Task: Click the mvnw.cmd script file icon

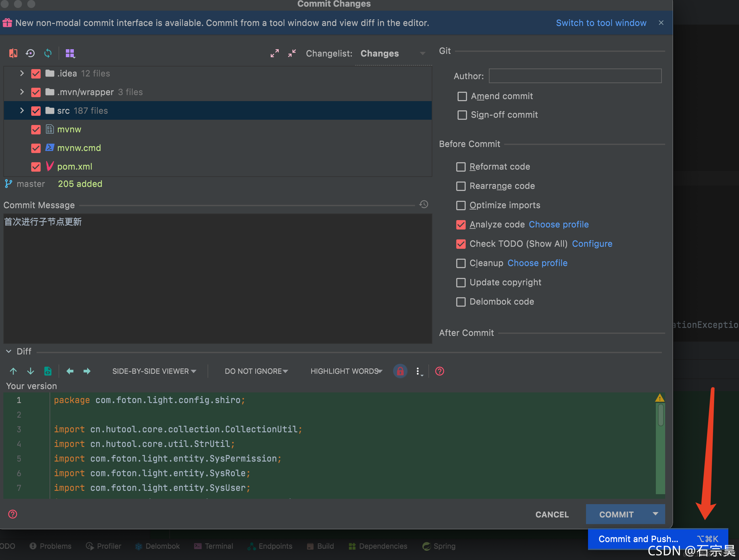Action: [50, 147]
